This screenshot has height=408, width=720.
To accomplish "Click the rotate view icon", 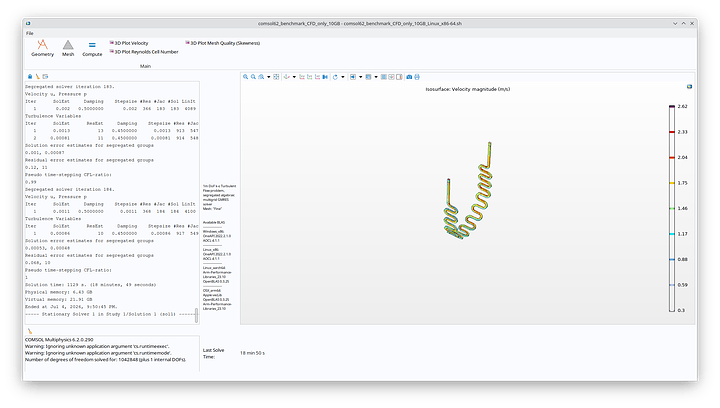I will [335, 77].
